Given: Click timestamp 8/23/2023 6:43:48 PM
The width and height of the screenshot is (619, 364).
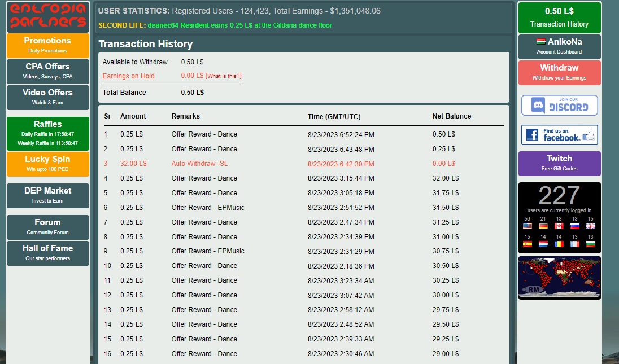Looking at the screenshot, I should (x=341, y=149).
